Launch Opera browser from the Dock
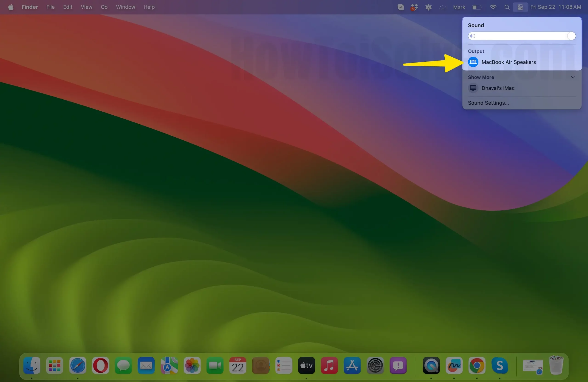Viewport: 588px width, 382px height. click(x=100, y=365)
